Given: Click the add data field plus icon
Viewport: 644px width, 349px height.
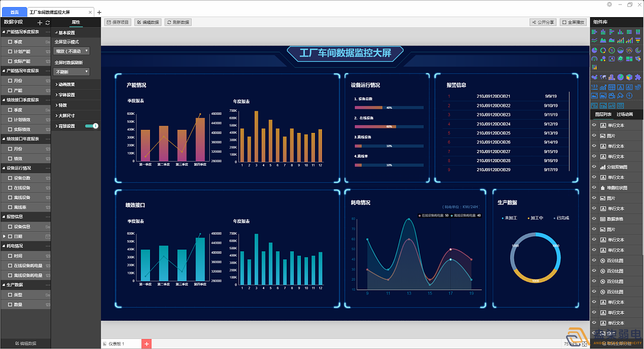Looking at the screenshot, I should pos(40,23).
